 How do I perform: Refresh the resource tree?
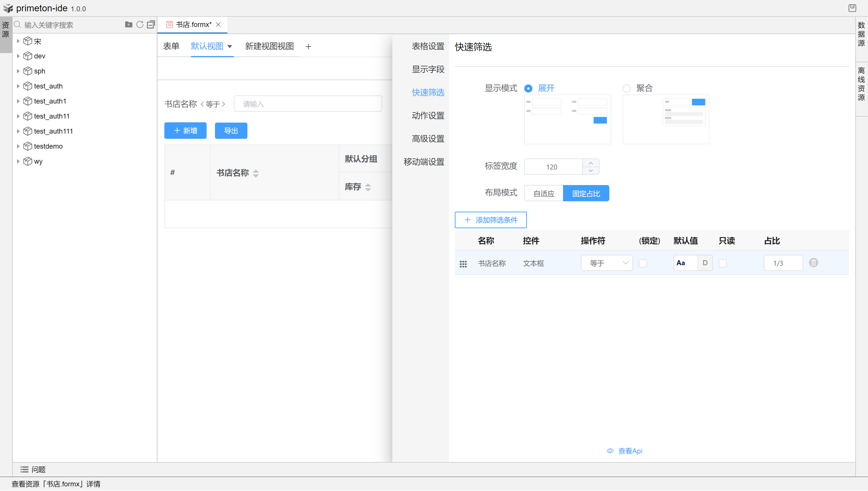(140, 25)
